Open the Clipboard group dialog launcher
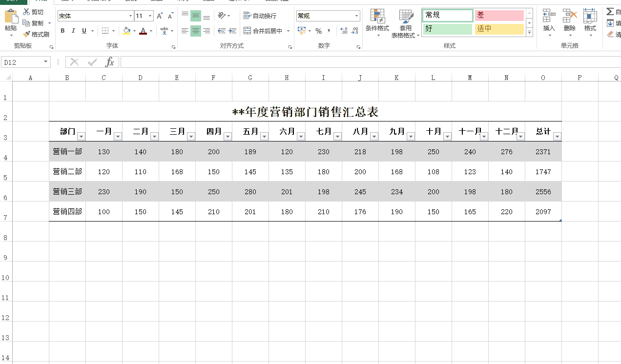621x364 pixels. (x=51, y=47)
